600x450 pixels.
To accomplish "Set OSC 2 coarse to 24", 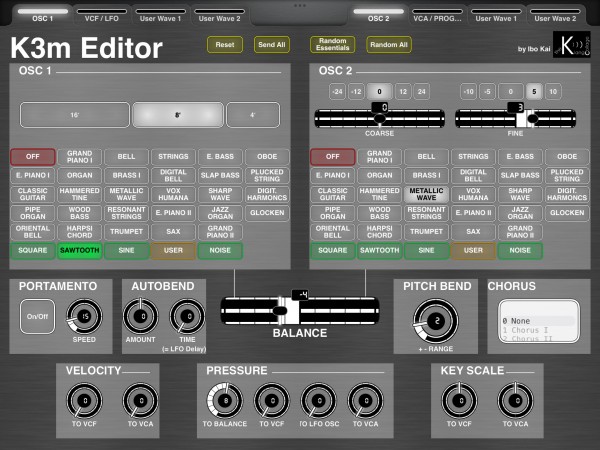I will point(422,92).
